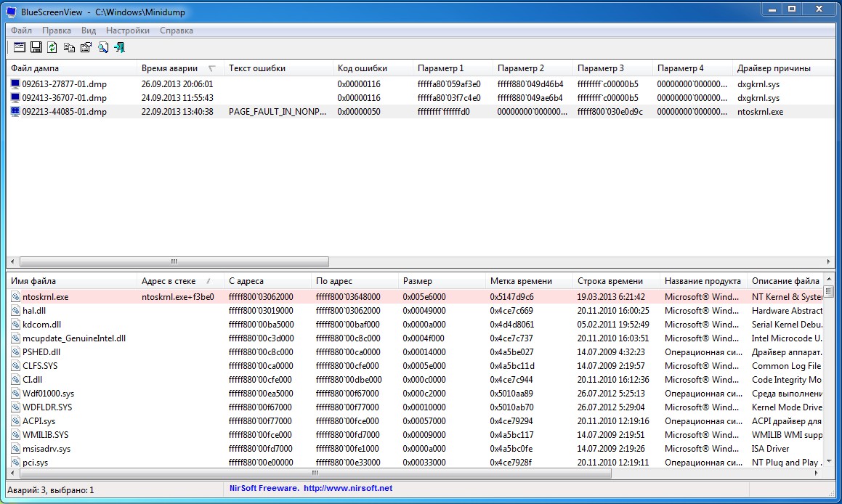Sort lower pane by Строка времени header
This screenshot has height=504, width=842.
[617, 281]
